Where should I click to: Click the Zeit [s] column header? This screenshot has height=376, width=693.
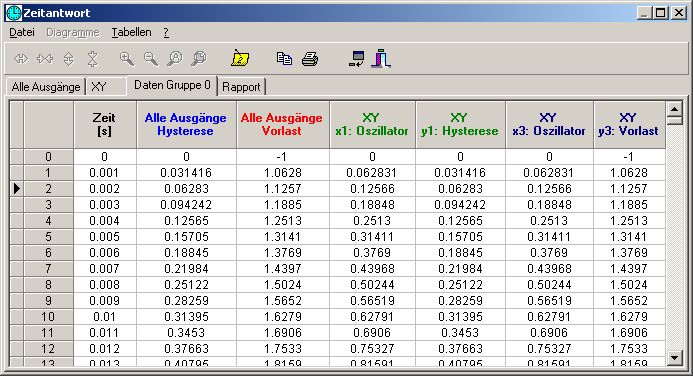point(105,125)
